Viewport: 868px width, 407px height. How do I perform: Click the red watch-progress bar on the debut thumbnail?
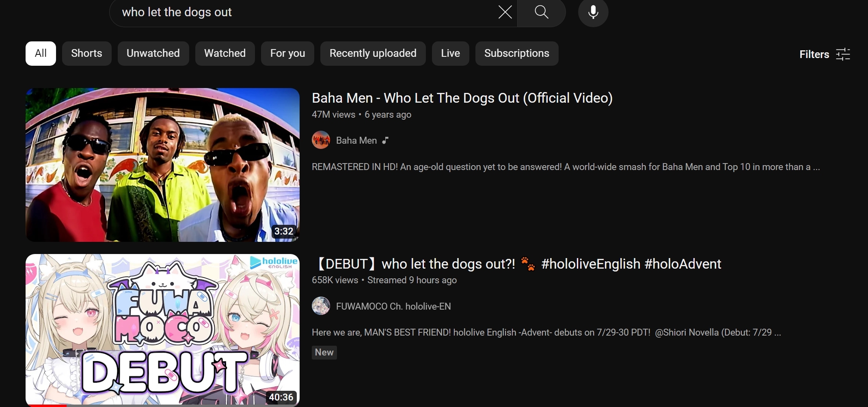46,405
